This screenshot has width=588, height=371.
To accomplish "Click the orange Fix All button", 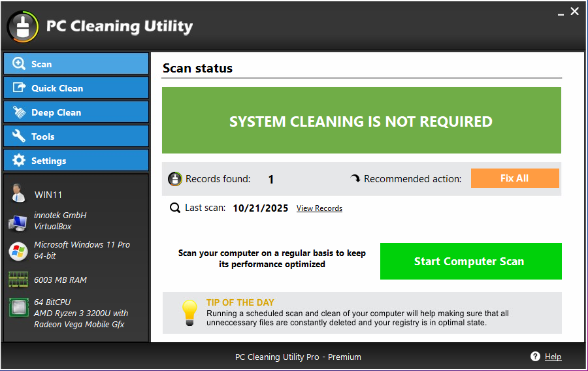I will click(x=515, y=178).
